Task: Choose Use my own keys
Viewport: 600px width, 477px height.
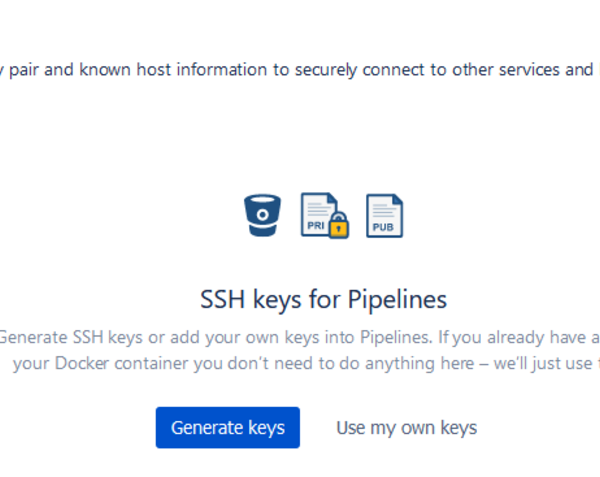Action: tap(406, 428)
